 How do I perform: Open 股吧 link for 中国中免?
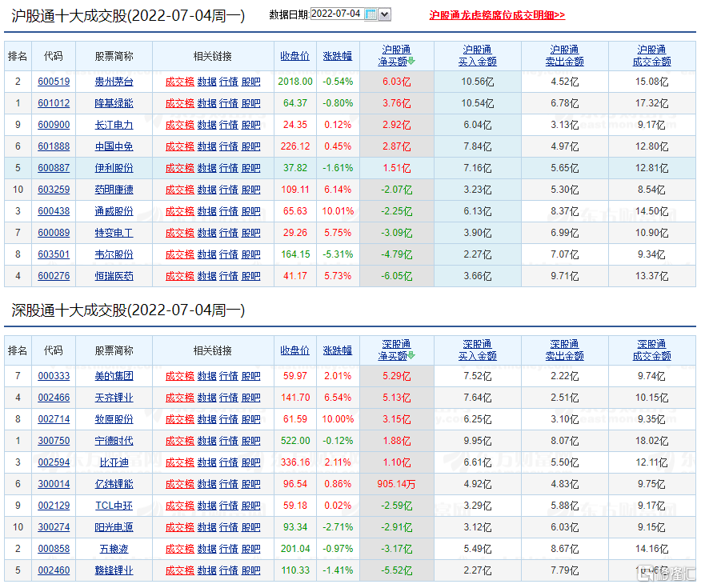(x=250, y=146)
